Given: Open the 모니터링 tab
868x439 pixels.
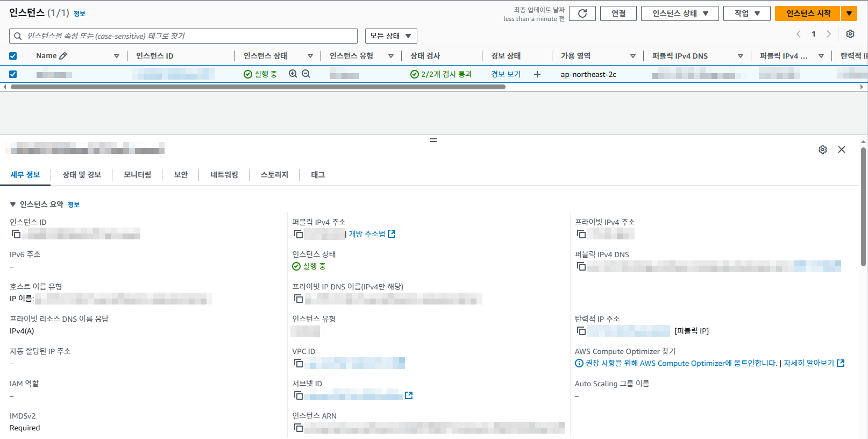Looking at the screenshot, I should pyautogui.click(x=137, y=175).
